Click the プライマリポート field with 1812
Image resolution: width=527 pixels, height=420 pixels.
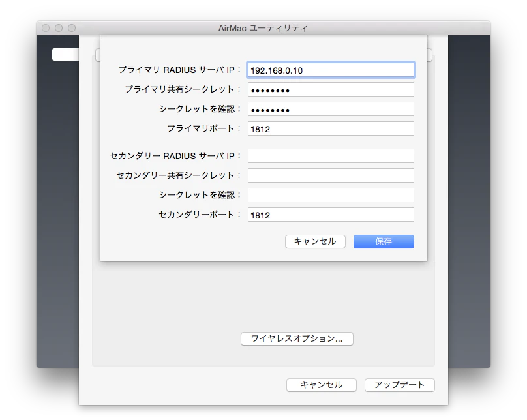331,128
